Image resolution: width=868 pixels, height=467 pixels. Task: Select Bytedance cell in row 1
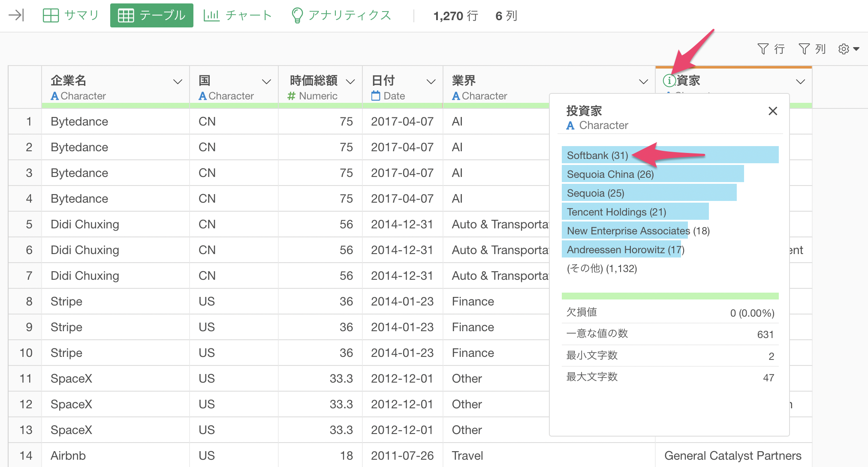coord(116,121)
